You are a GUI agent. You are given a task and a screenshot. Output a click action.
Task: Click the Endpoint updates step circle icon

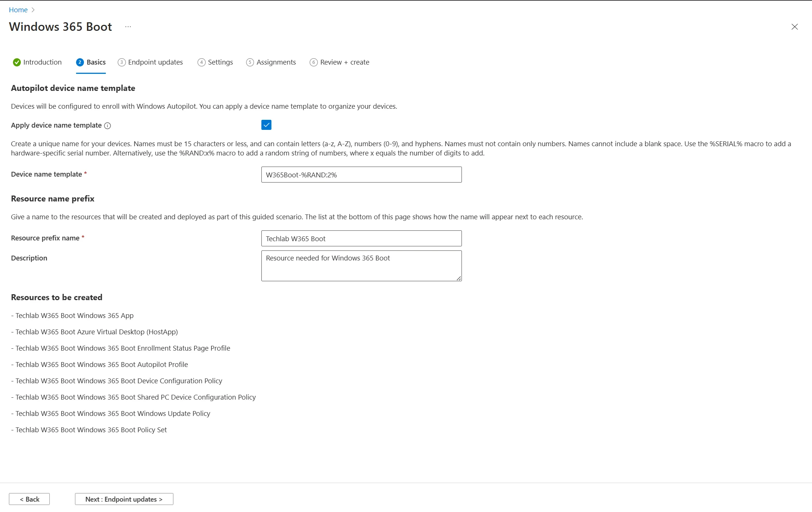(x=121, y=62)
